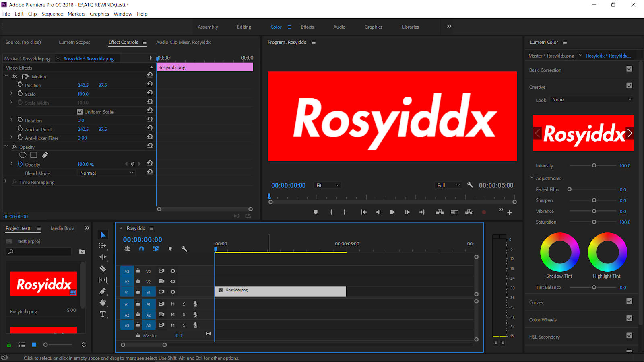Expand the Rotation property
644x362 pixels.
11,120
